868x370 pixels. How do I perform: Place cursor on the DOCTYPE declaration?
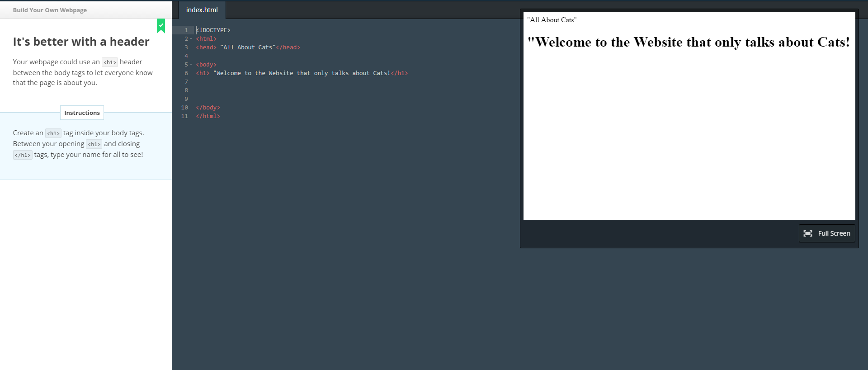[213, 30]
